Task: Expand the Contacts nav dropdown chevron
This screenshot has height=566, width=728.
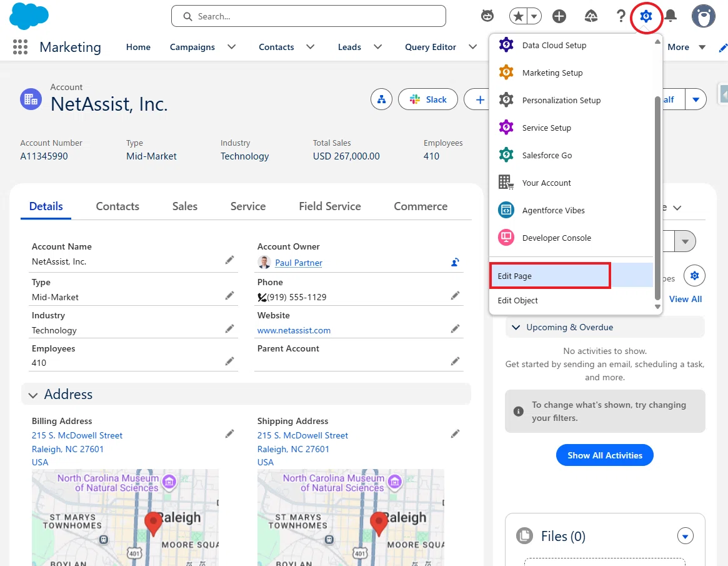Action: pyautogui.click(x=311, y=46)
